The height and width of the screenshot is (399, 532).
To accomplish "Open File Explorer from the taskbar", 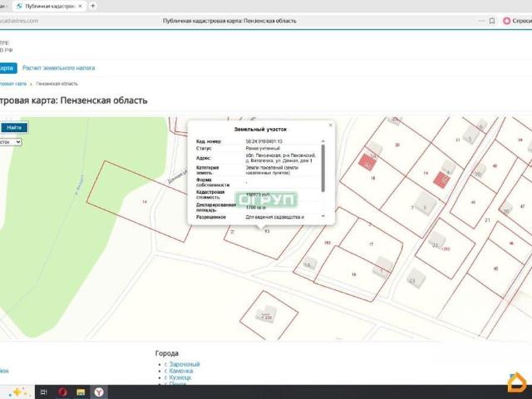I will [x=81, y=392].
